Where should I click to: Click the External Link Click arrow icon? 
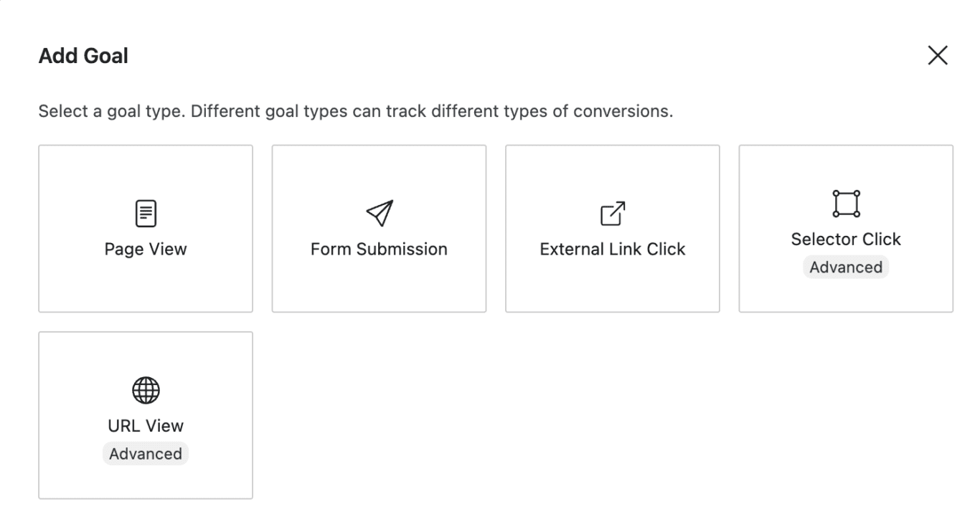612,213
